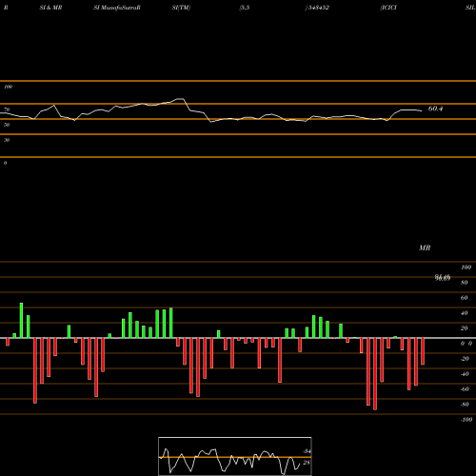Screen dimensions: 476x476
Task: Click the 70 level label on the RSI axis
Action: pos(7,109)
